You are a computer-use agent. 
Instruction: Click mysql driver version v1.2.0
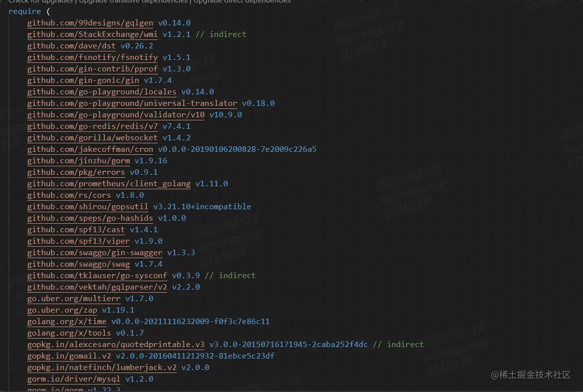pos(139,380)
